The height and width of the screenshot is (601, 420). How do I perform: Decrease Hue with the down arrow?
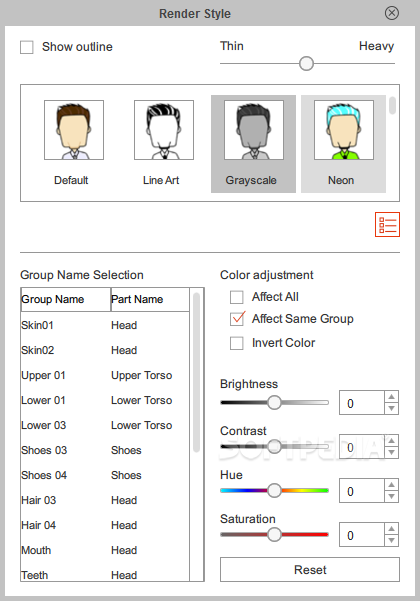pyautogui.click(x=391, y=497)
